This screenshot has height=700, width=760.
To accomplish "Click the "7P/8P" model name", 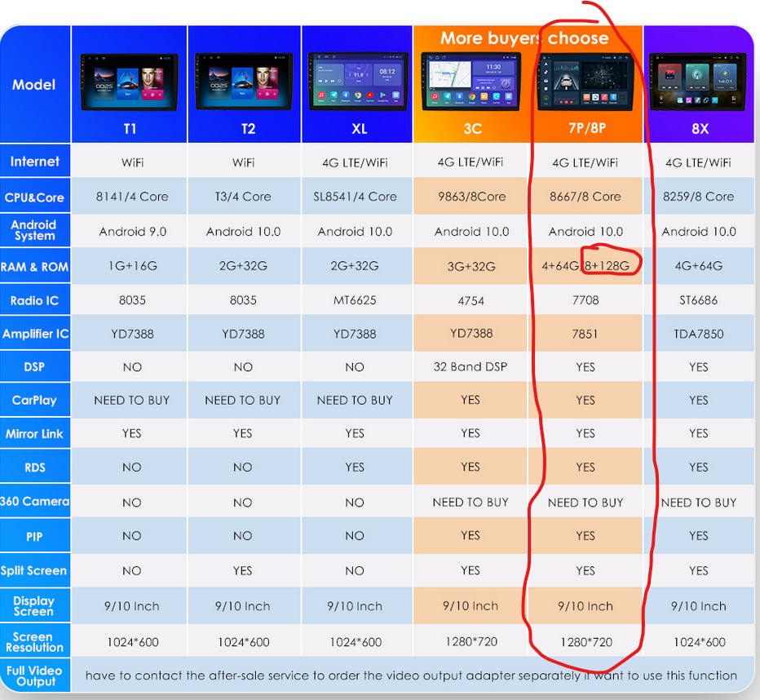I will pos(587,128).
